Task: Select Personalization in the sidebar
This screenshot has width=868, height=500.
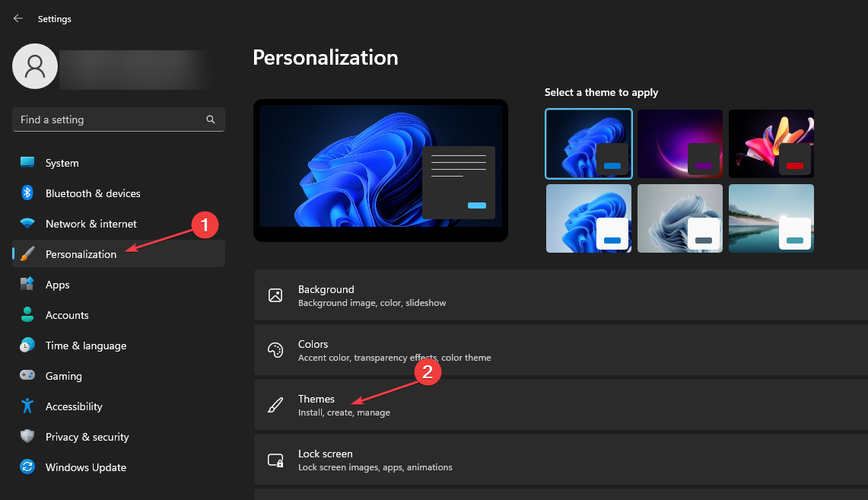Action: [119, 254]
